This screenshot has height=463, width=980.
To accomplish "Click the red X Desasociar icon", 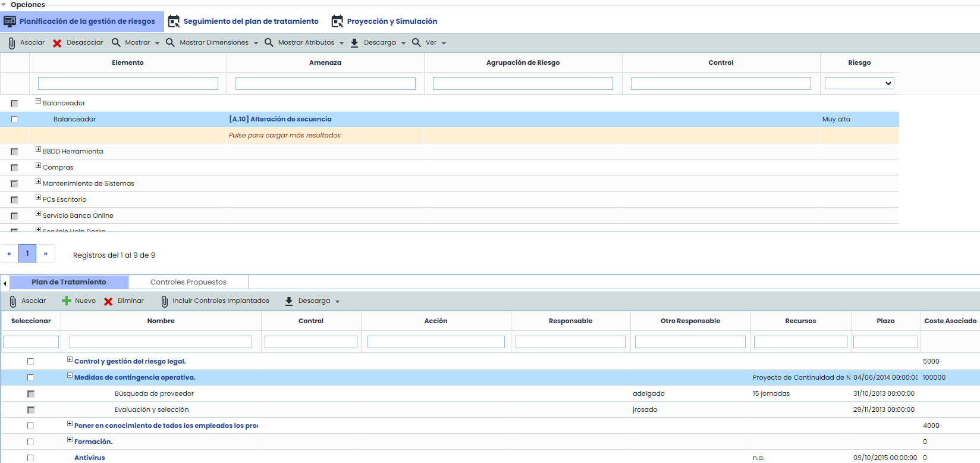I will tap(57, 43).
